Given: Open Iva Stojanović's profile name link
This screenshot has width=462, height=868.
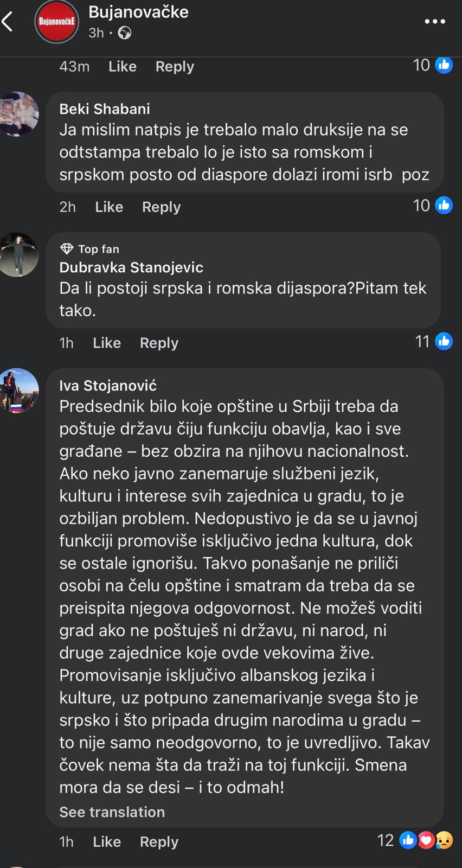Looking at the screenshot, I should pyautogui.click(x=108, y=386).
